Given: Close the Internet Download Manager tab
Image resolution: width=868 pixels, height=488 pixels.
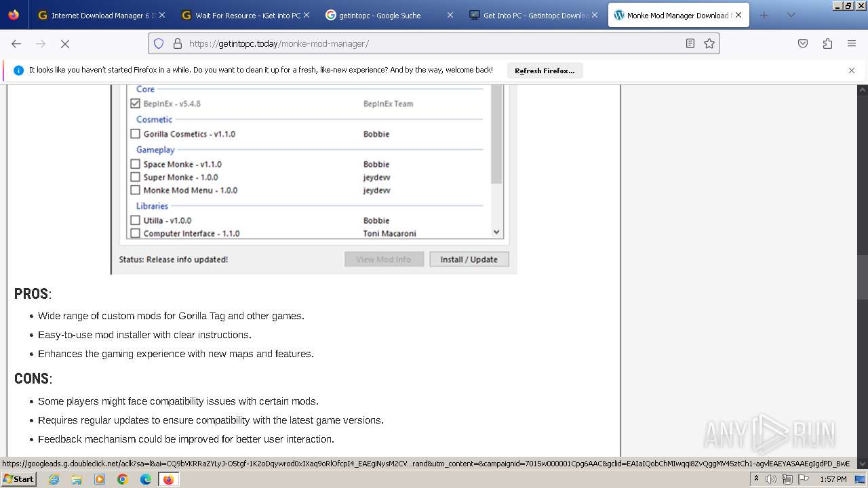Looking at the screenshot, I should (163, 15).
